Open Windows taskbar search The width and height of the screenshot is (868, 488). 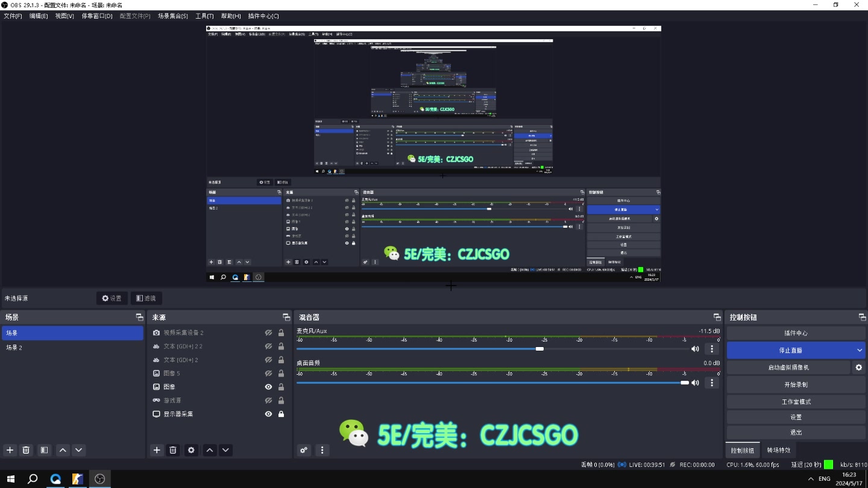click(x=33, y=479)
